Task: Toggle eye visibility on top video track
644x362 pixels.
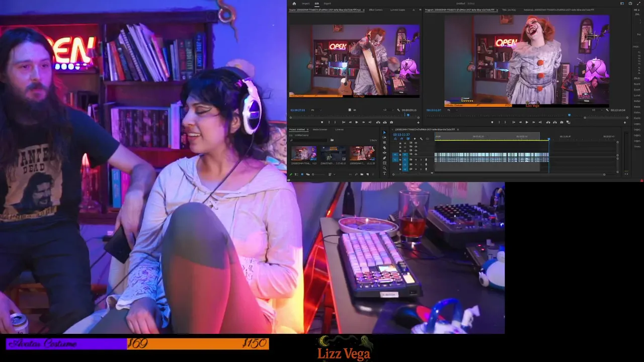Action: coord(416,143)
